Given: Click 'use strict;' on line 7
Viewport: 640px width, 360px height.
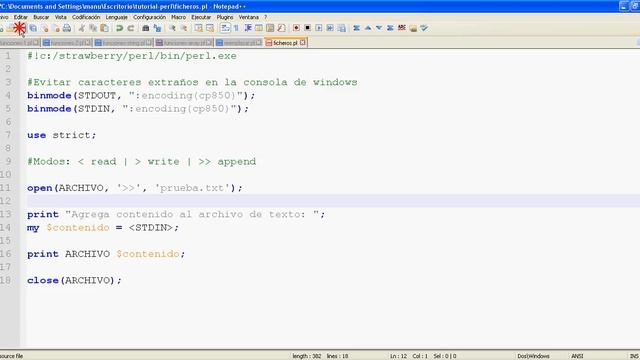Looking at the screenshot, I should (x=62, y=135).
